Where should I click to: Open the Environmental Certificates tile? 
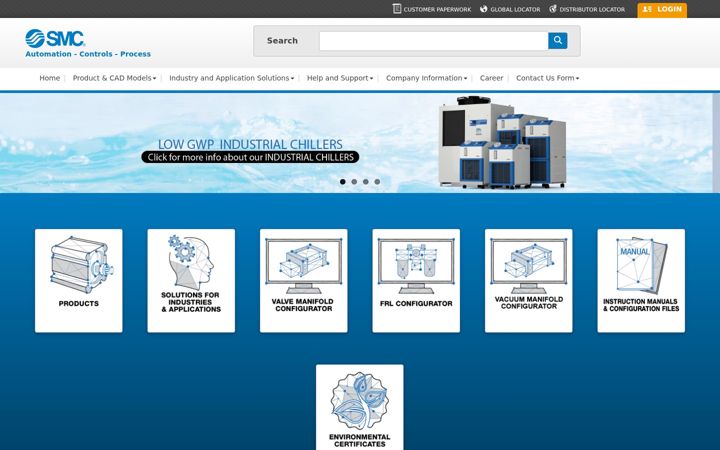click(360, 407)
